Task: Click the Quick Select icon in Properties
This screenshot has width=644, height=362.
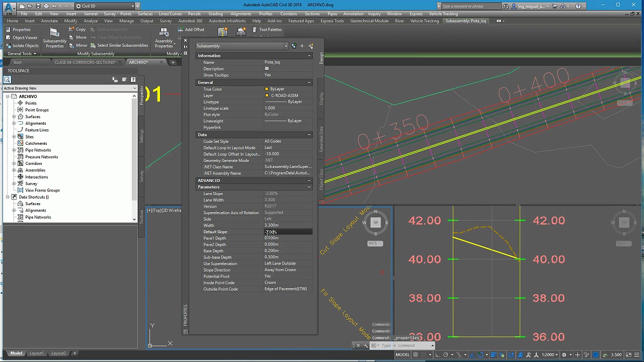Action: 310,46
